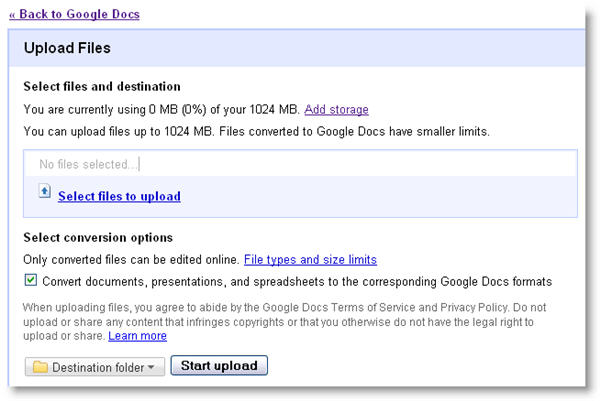Image resolution: width=600 pixels, height=401 pixels.
Task: Go back via Back to Google Docs link
Action: click(74, 15)
